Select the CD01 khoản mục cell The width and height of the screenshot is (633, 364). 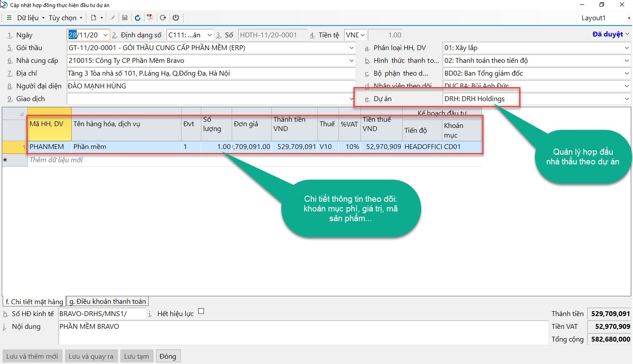[x=462, y=147]
